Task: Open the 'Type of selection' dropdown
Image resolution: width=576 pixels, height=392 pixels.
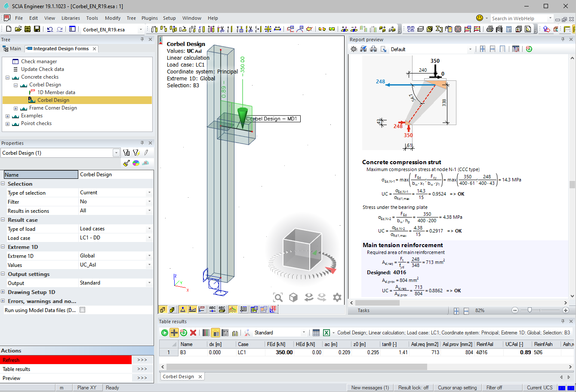Action: pos(149,193)
